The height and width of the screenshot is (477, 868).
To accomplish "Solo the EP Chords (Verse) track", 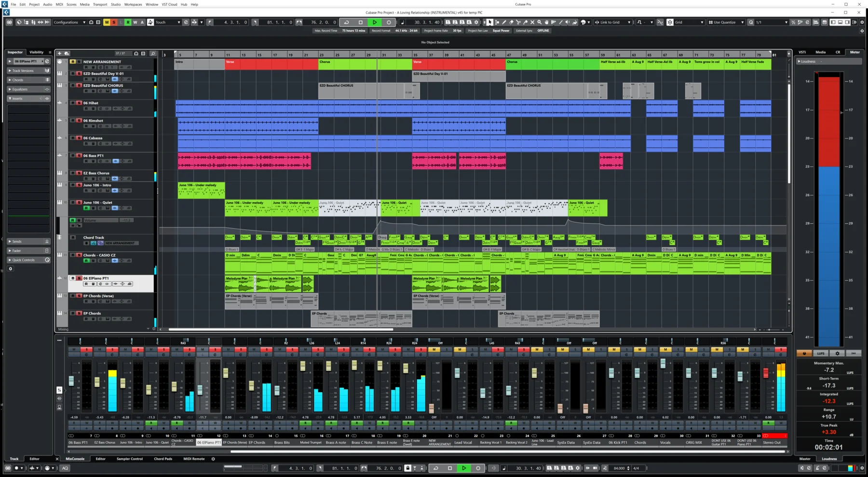I will [x=79, y=296].
